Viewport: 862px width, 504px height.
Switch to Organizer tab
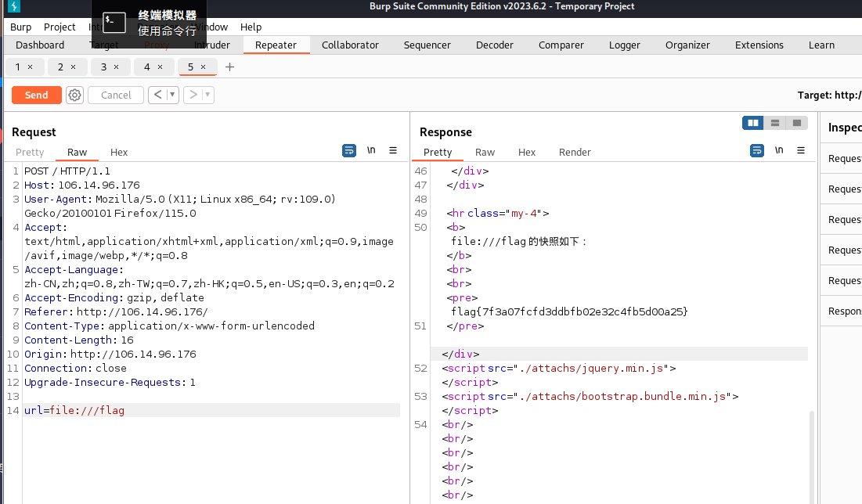point(687,45)
